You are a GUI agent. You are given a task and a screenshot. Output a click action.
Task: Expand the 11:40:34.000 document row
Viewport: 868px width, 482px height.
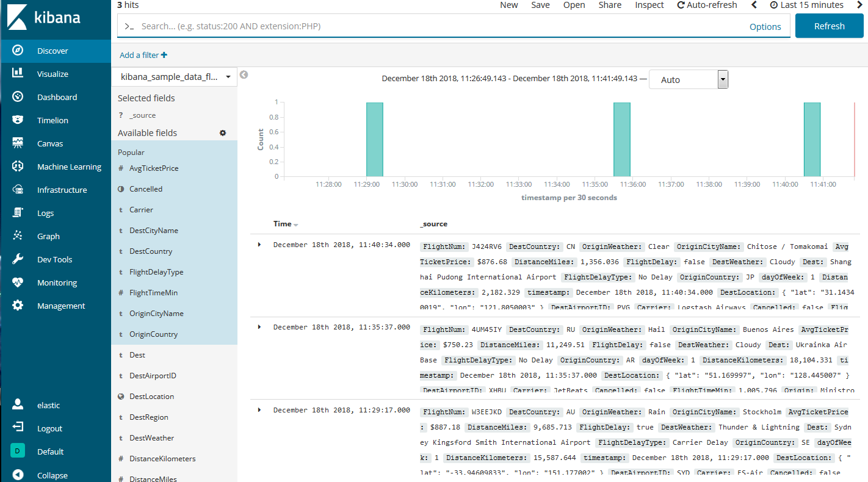[x=259, y=245]
